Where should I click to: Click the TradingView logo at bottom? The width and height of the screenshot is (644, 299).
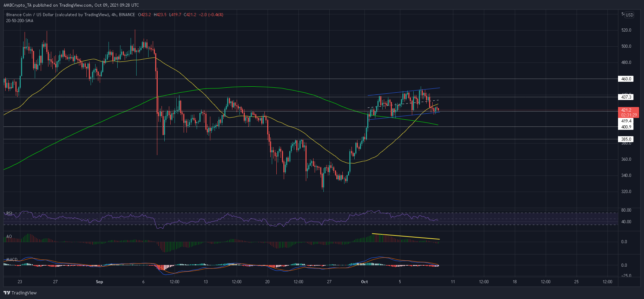coord(20,293)
